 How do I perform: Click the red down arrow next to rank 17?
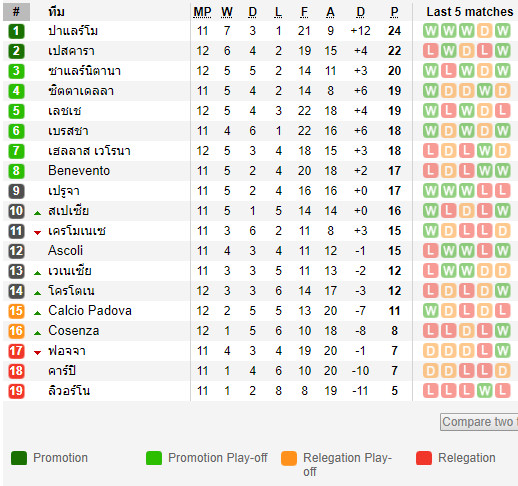pyautogui.click(x=38, y=353)
